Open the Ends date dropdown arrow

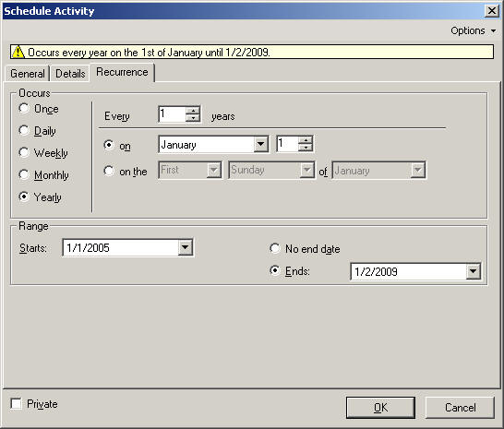coord(473,271)
